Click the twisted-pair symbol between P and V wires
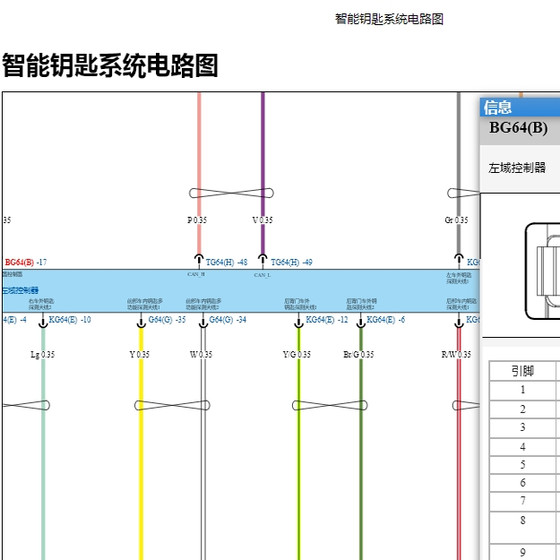Image resolution: width=560 pixels, height=560 pixels. tap(231, 193)
